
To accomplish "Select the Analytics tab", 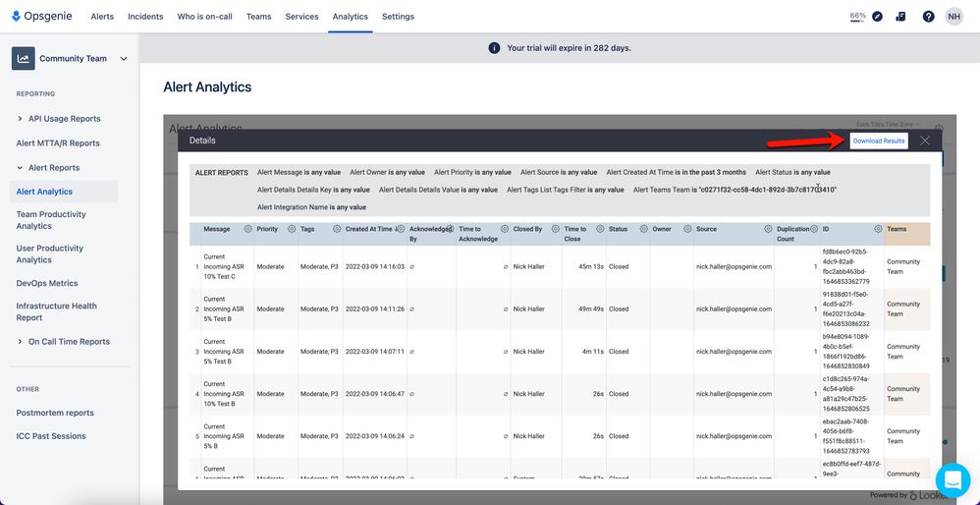I will pos(350,17).
